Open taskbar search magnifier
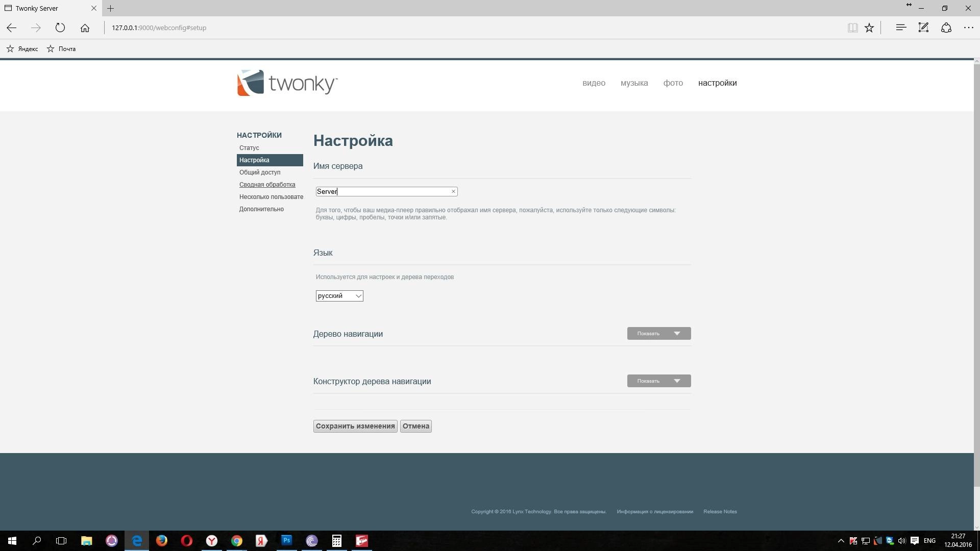Viewport: 980px width, 551px height. [37, 541]
